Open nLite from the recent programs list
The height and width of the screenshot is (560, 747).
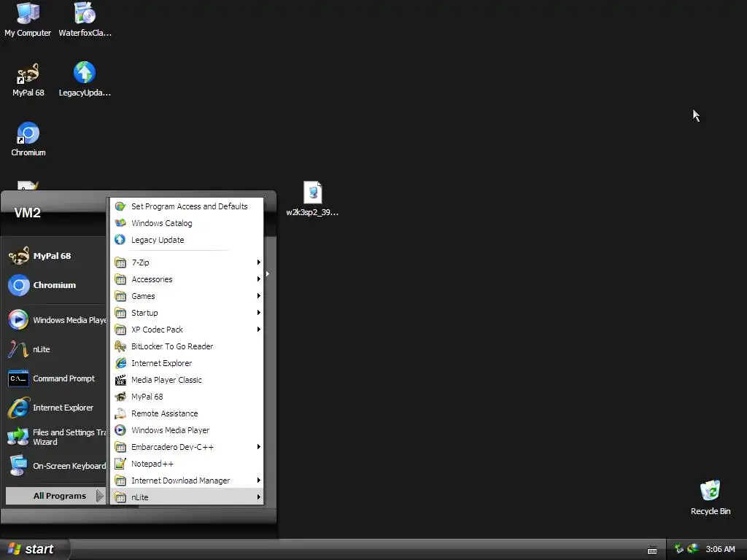point(54,349)
